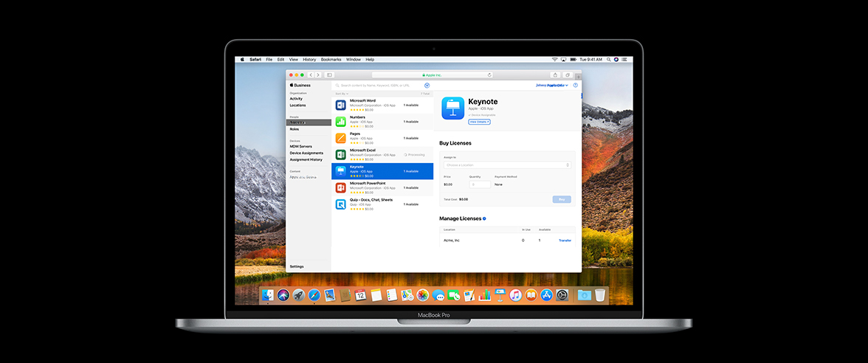The width and height of the screenshot is (868, 363).
Task: Click the Microsoft Excel app icon
Action: [x=340, y=155]
